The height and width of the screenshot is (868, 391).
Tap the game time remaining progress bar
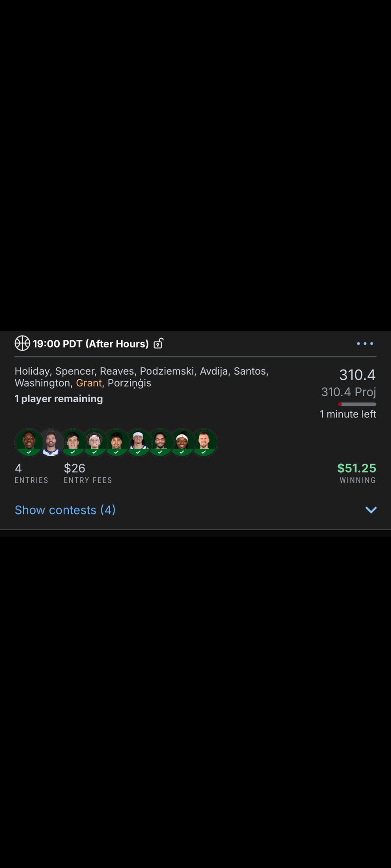(357, 404)
